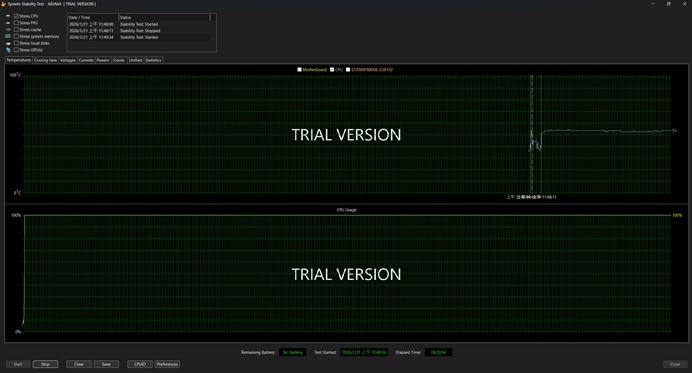Click the Test Started date value field
The height and width of the screenshot is (373, 692).
click(x=364, y=352)
